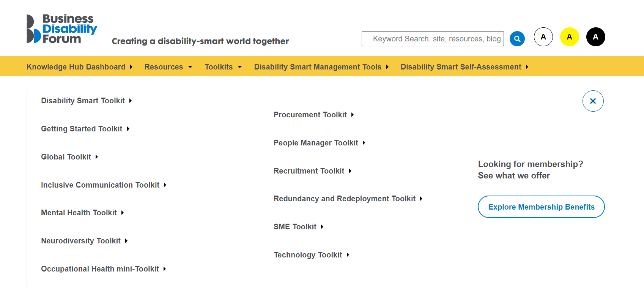Click 'Creating a disability-smart world together' tagline
The height and width of the screenshot is (292, 644).
pyautogui.click(x=200, y=41)
